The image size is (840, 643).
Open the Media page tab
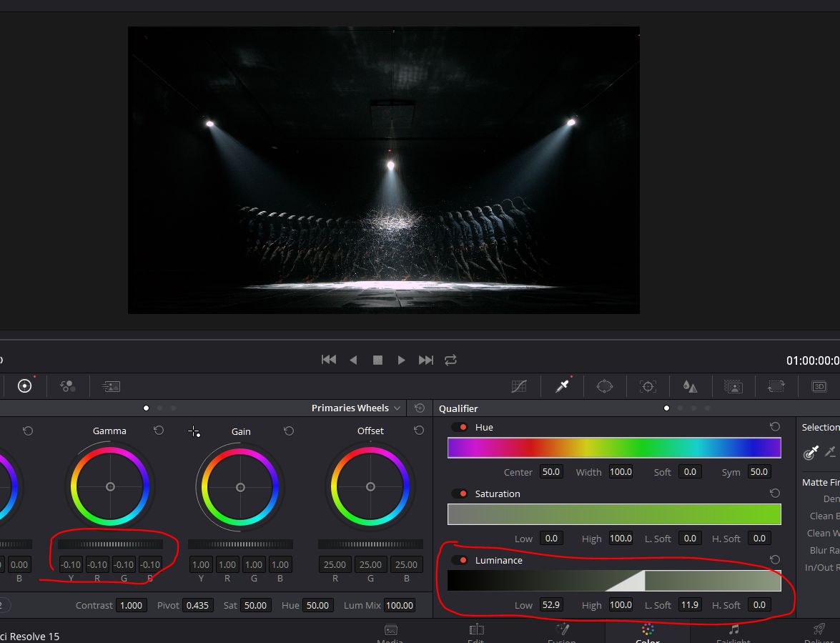tap(390, 633)
